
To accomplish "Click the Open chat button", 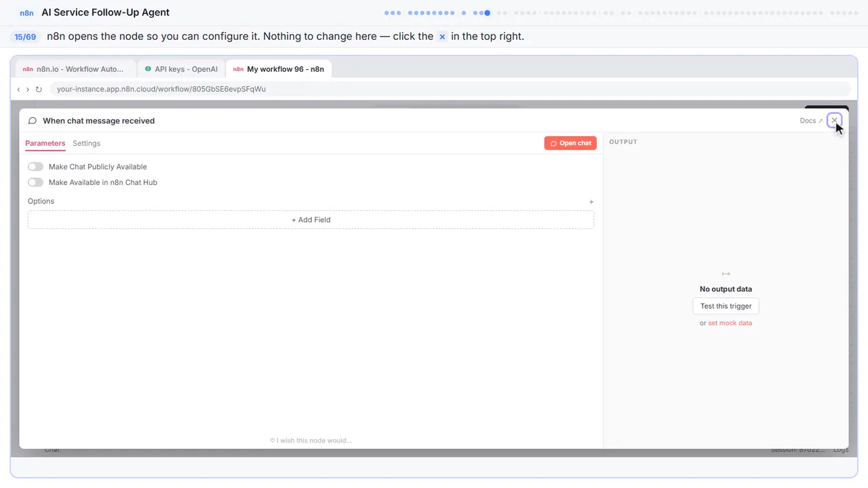I will point(570,143).
